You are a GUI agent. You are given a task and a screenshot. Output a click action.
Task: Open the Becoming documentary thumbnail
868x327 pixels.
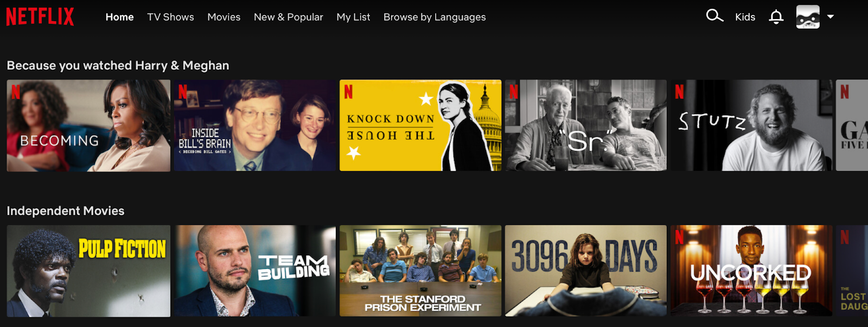pos(88,125)
